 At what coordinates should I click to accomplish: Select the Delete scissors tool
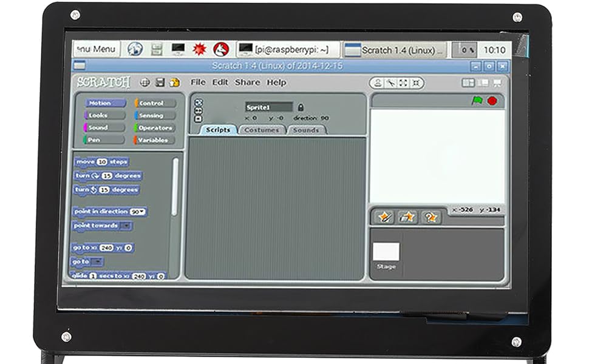(x=390, y=83)
